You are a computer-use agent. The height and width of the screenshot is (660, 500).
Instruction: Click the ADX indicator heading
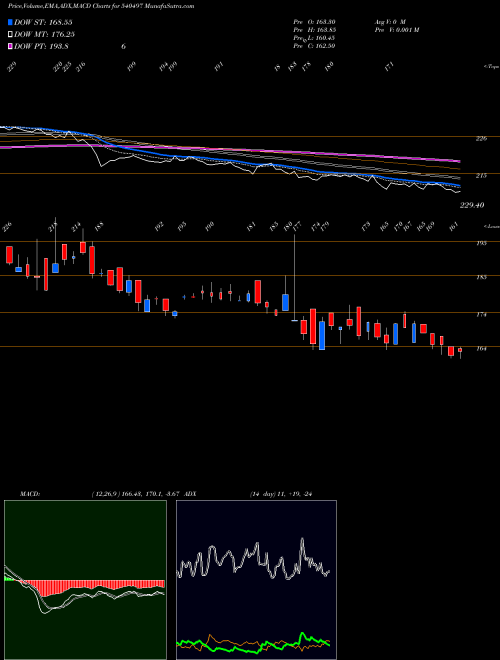190,494
